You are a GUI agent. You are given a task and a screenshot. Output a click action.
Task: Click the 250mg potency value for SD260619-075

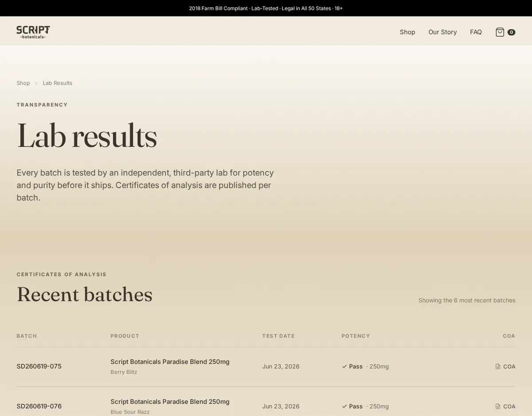379,367
